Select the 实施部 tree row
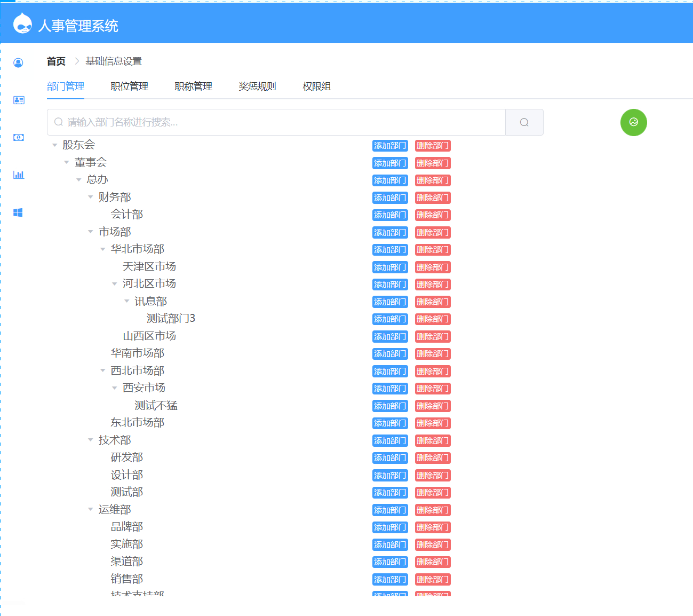This screenshot has height=616, width=693. (127, 544)
